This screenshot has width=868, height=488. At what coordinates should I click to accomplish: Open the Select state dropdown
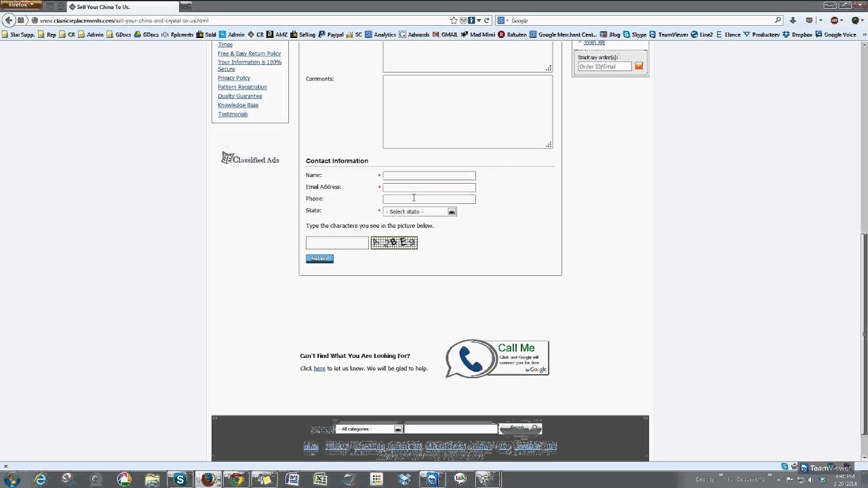point(420,211)
